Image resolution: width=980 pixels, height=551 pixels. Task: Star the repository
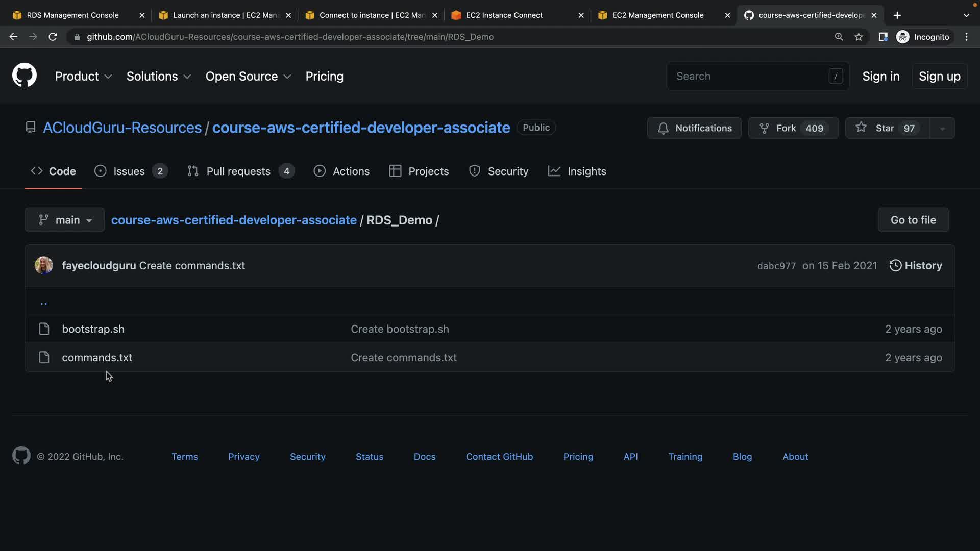click(x=887, y=128)
